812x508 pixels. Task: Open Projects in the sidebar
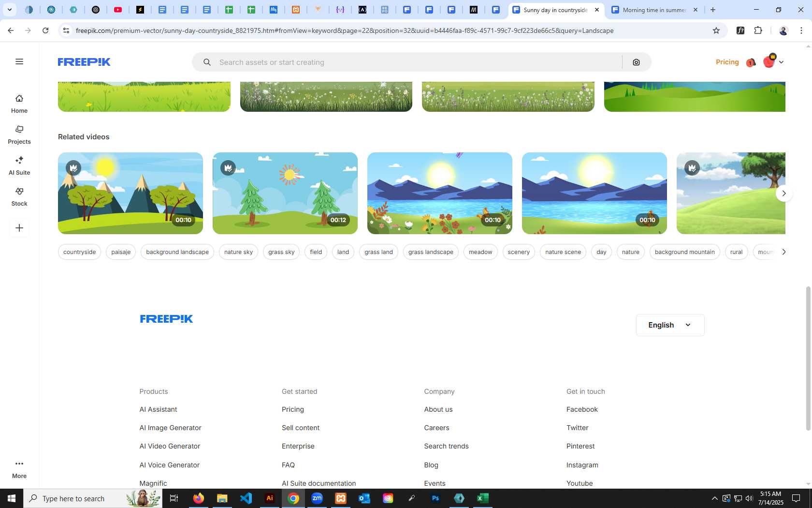pyautogui.click(x=19, y=135)
